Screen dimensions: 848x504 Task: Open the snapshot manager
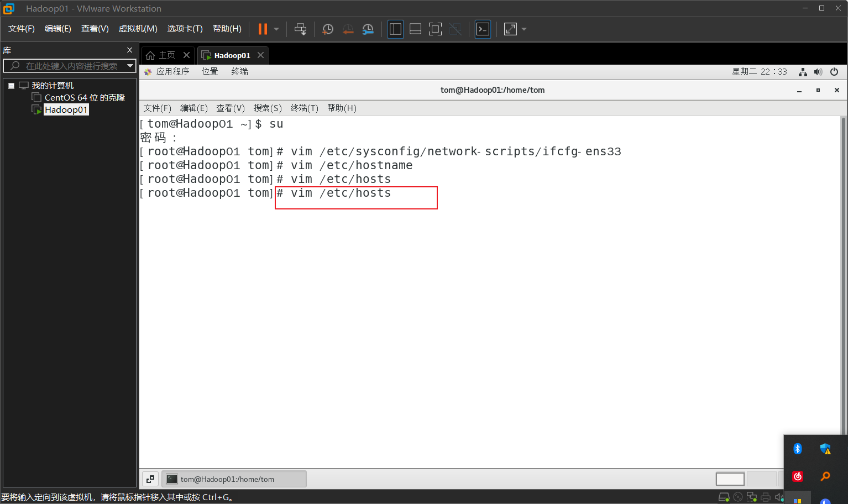pyautogui.click(x=368, y=29)
